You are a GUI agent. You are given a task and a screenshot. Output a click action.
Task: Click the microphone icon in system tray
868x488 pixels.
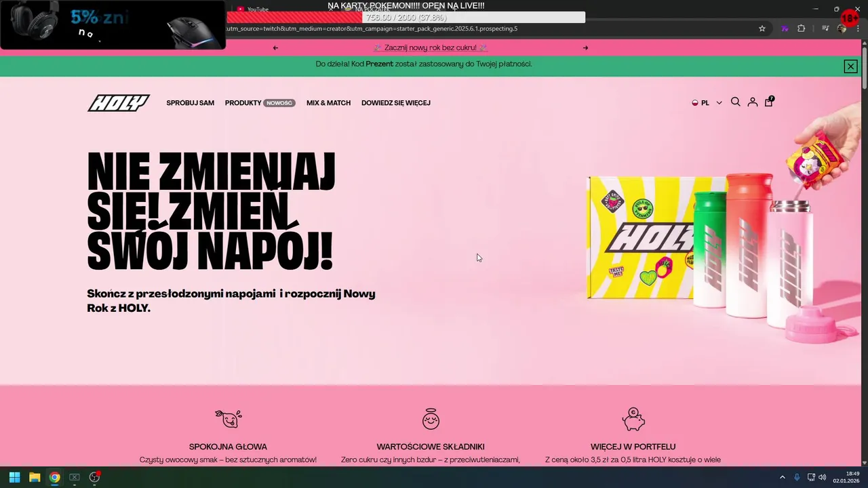[x=797, y=477]
